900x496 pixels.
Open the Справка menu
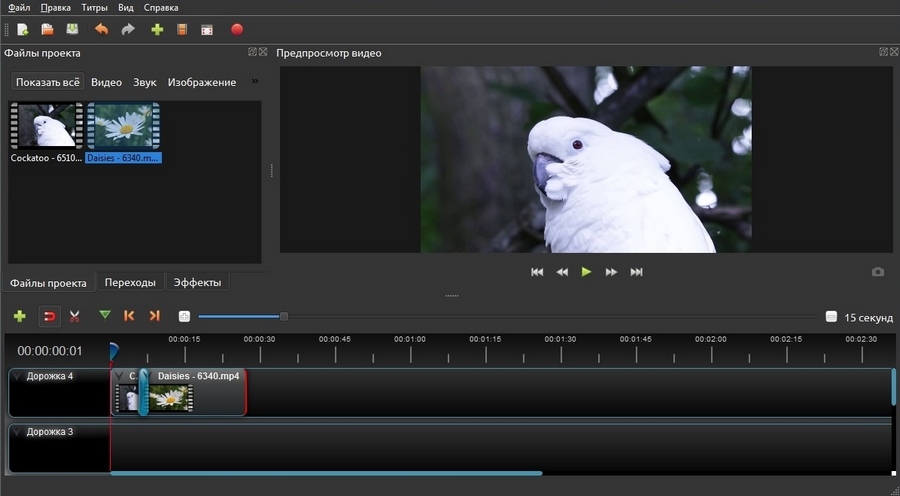(x=161, y=7)
